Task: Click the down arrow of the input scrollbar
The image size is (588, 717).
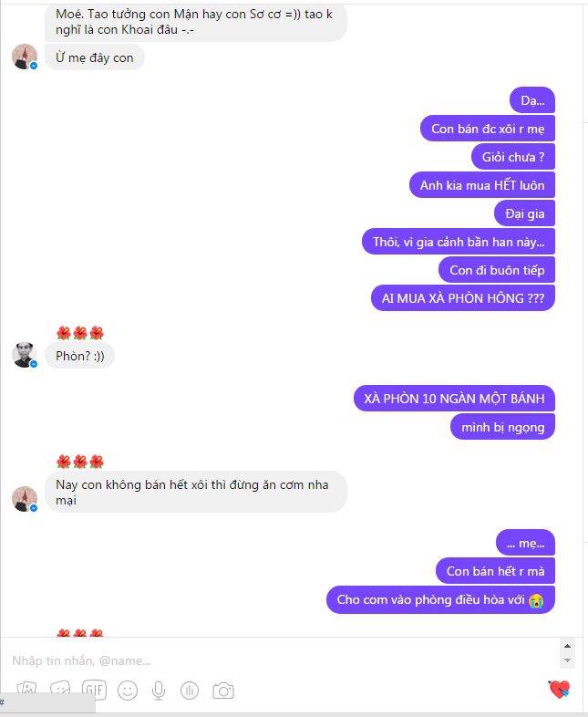Action: point(567,660)
